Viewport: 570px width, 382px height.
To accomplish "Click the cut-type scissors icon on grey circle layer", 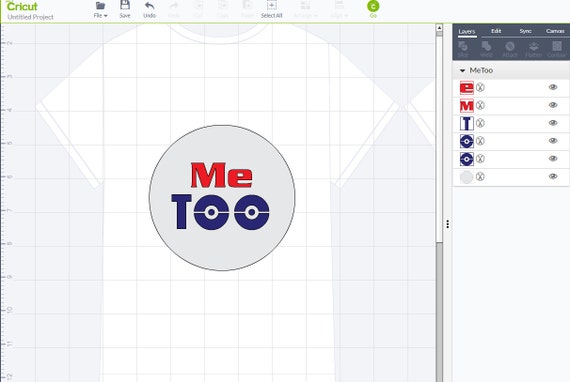I will pos(480,177).
